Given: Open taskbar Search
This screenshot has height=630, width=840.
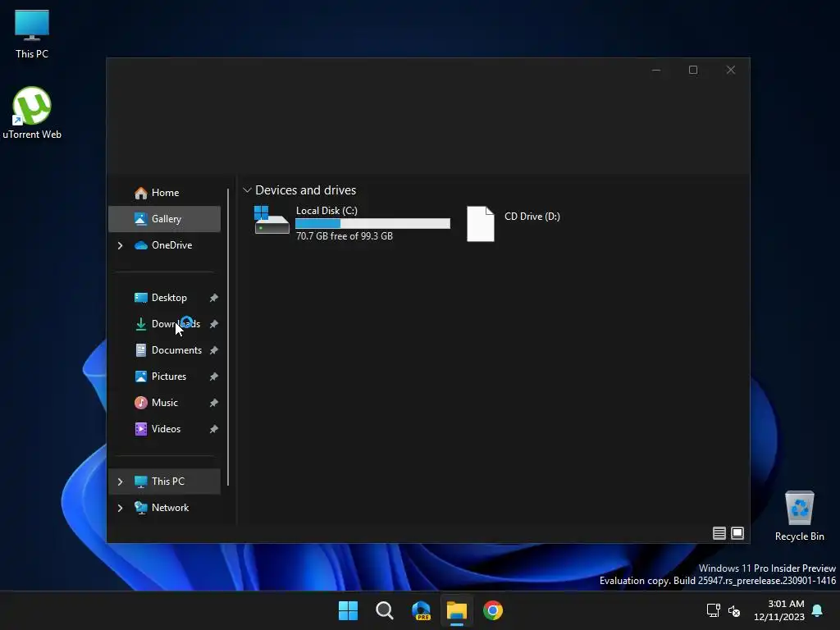Looking at the screenshot, I should click(x=385, y=610).
